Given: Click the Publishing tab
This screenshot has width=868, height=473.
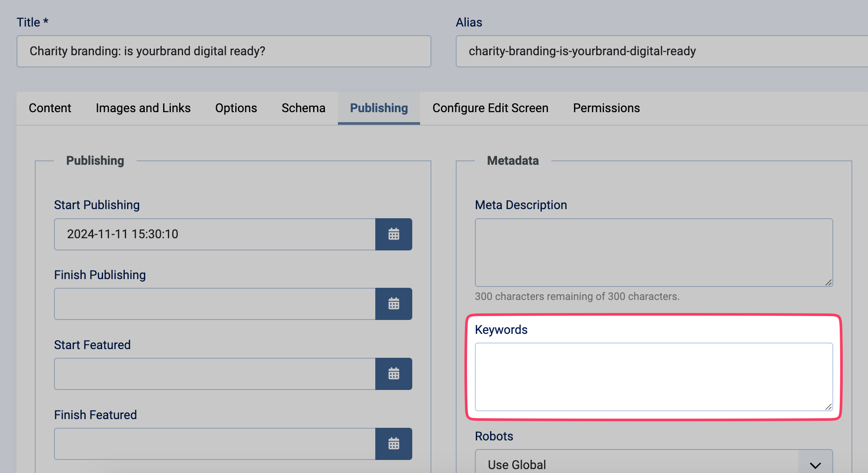Looking at the screenshot, I should tap(379, 108).
